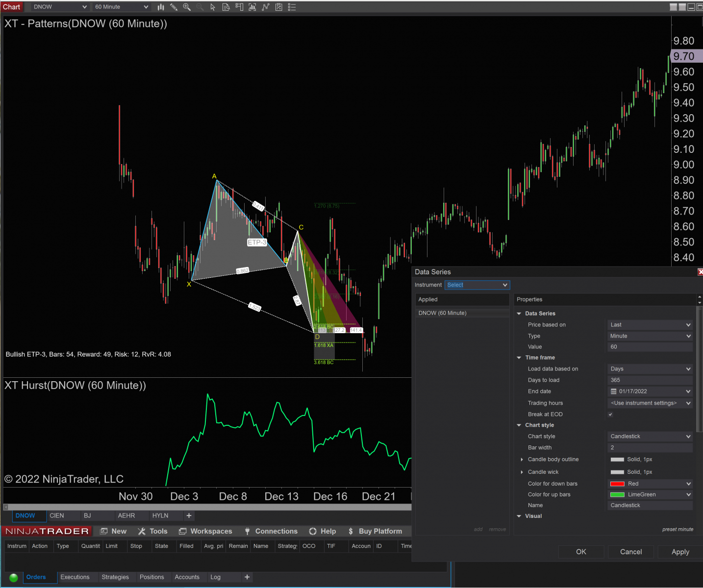Click the Days to load field
The width and height of the screenshot is (703, 588).
point(650,380)
